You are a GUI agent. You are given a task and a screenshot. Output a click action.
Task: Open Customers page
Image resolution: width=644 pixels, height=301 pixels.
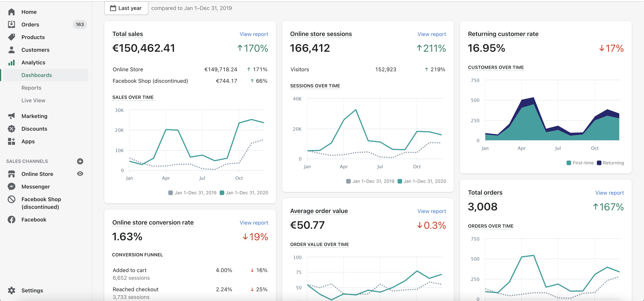pos(35,50)
